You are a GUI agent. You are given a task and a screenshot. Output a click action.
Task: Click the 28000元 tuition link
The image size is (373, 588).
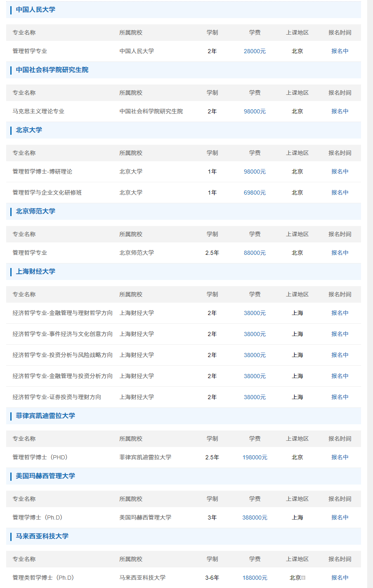tap(255, 51)
